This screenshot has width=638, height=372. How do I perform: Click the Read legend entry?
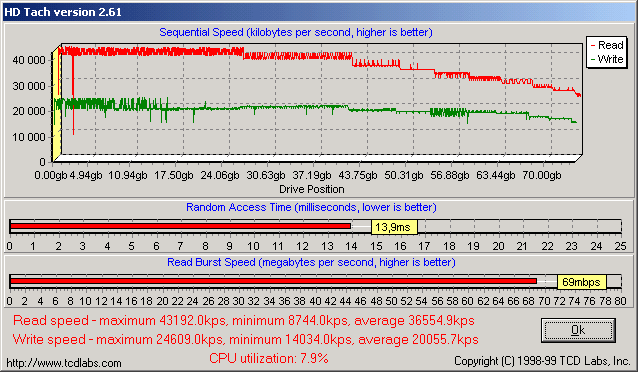pyautogui.click(x=607, y=45)
